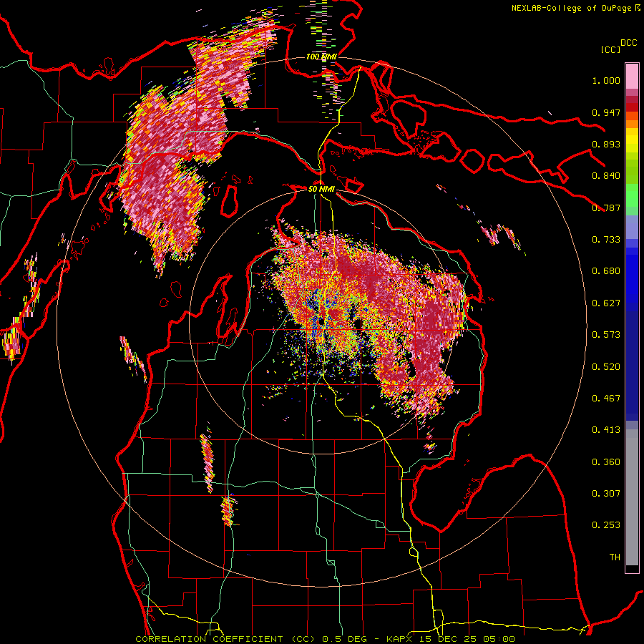Select the 0.360 scale value
This screenshot has height=644, width=644.
click(x=606, y=462)
